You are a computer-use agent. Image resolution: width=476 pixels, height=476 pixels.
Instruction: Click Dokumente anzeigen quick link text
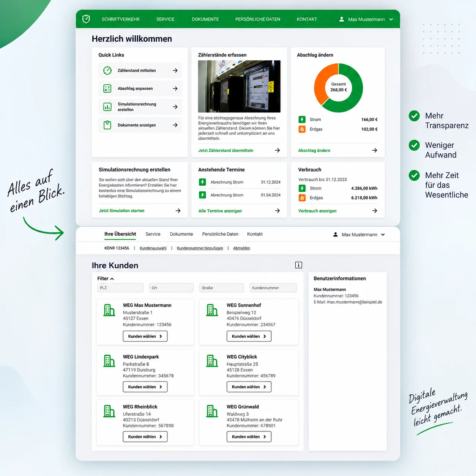click(137, 125)
